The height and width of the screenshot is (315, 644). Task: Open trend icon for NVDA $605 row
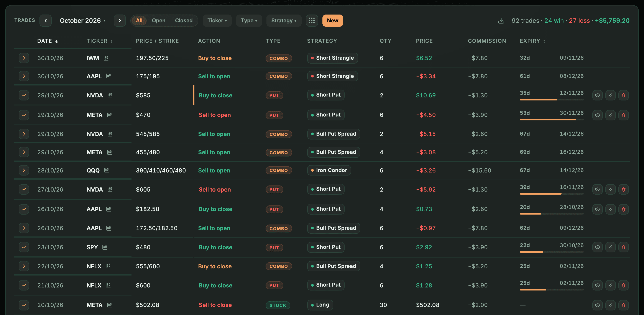24,189
